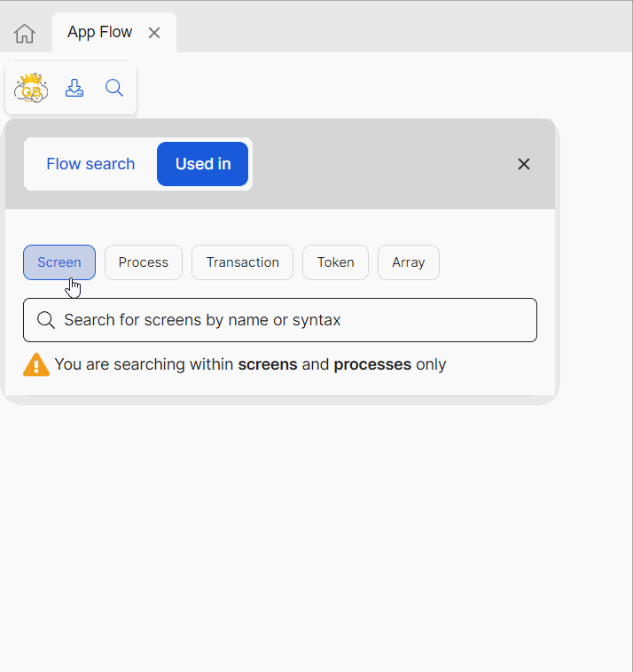Click the 'You are searching within' text

coord(145,364)
